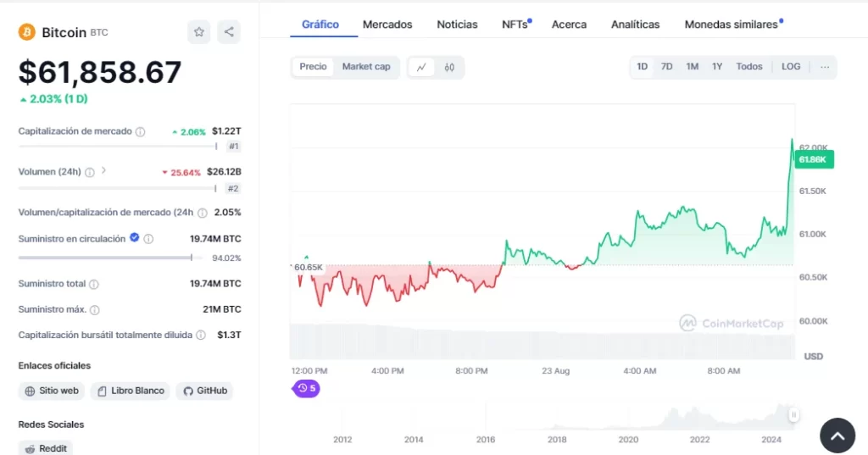Select the 7D time range
868x455 pixels.
pyautogui.click(x=667, y=67)
